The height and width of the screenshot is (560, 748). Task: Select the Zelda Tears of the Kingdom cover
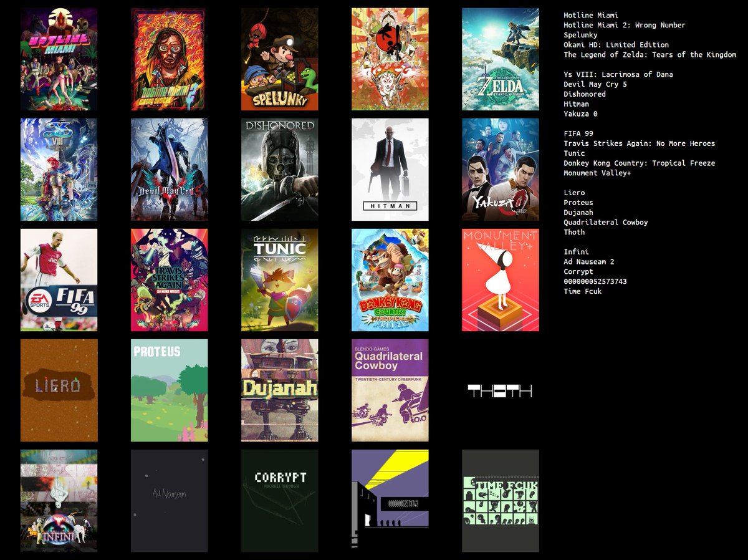tap(500, 59)
